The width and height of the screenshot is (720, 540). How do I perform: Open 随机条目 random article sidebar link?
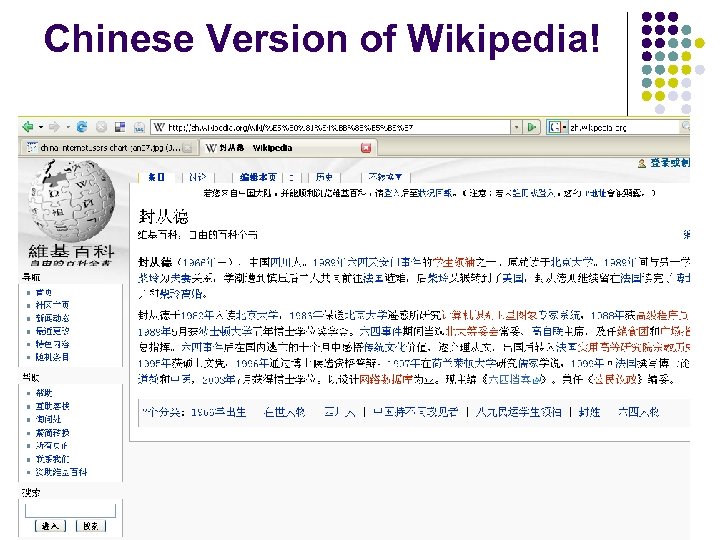[x=52, y=357]
